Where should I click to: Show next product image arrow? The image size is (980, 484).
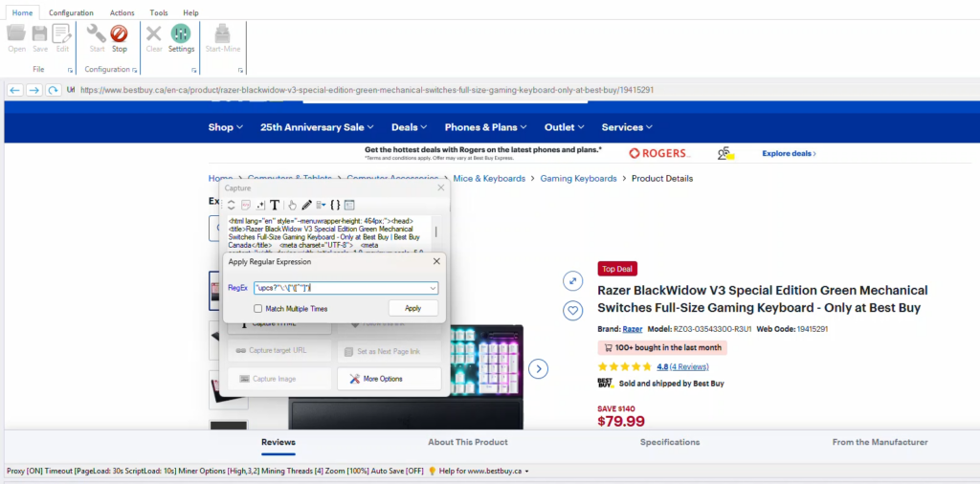538,368
